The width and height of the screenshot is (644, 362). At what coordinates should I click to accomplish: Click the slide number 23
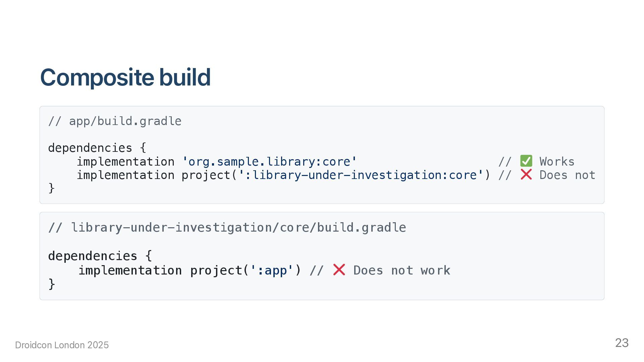(622, 343)
